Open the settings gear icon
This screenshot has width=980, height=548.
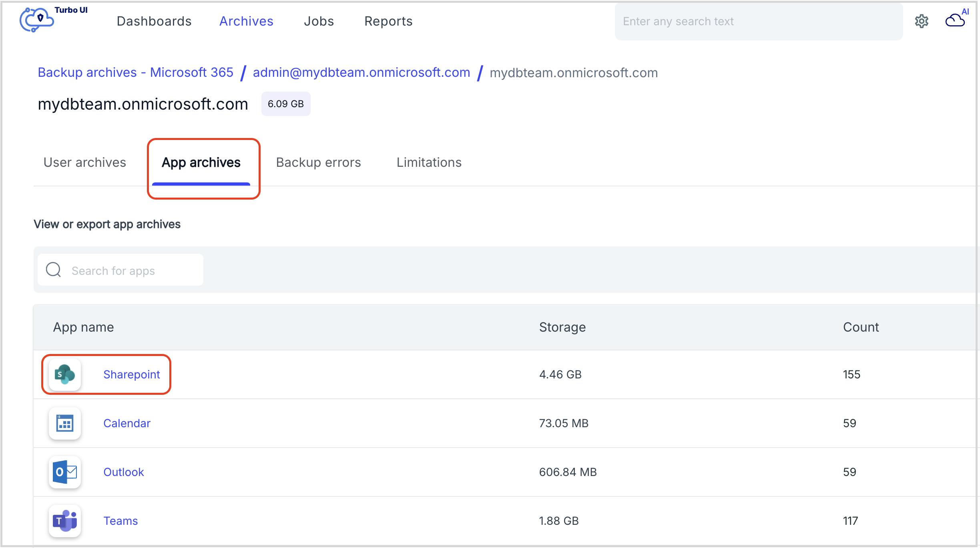click(x=922, y=21)
